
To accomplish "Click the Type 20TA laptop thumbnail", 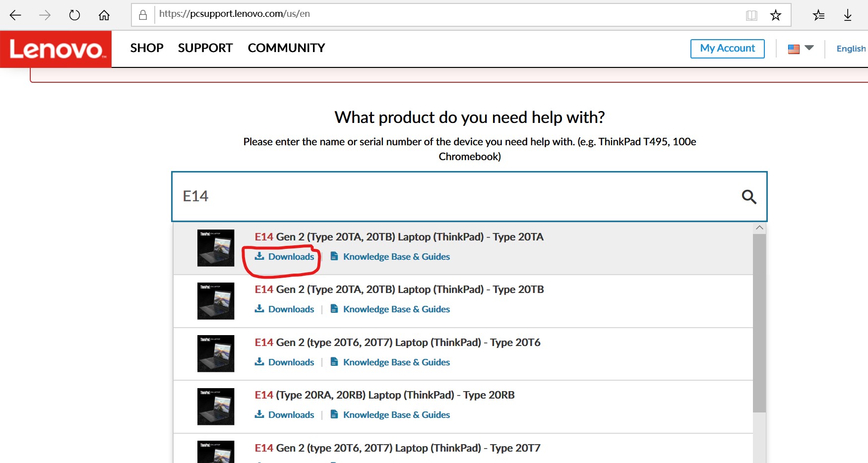I will tap(216, 248).
